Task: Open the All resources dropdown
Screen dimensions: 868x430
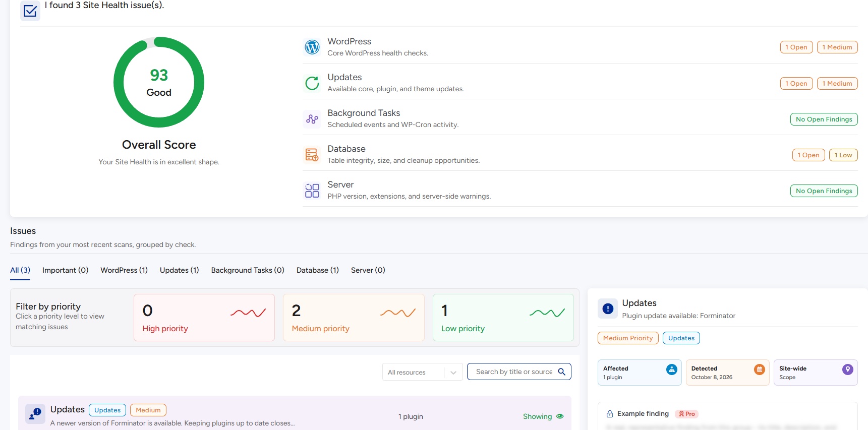Action: (423, 372)
